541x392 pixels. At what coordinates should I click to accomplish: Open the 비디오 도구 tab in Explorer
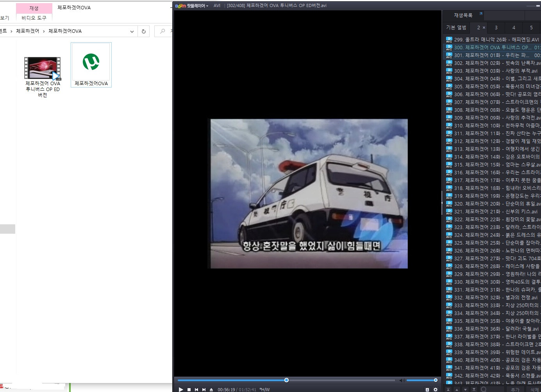pos(34,18)
